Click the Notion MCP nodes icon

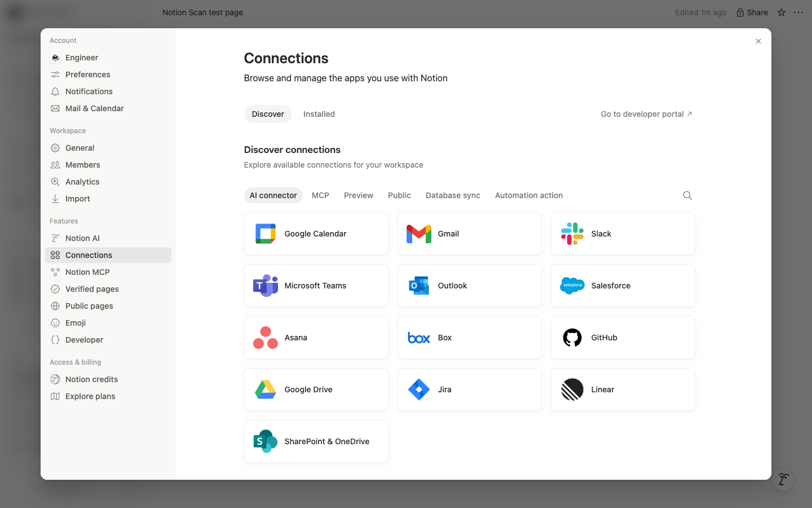[x=55, y=272]
